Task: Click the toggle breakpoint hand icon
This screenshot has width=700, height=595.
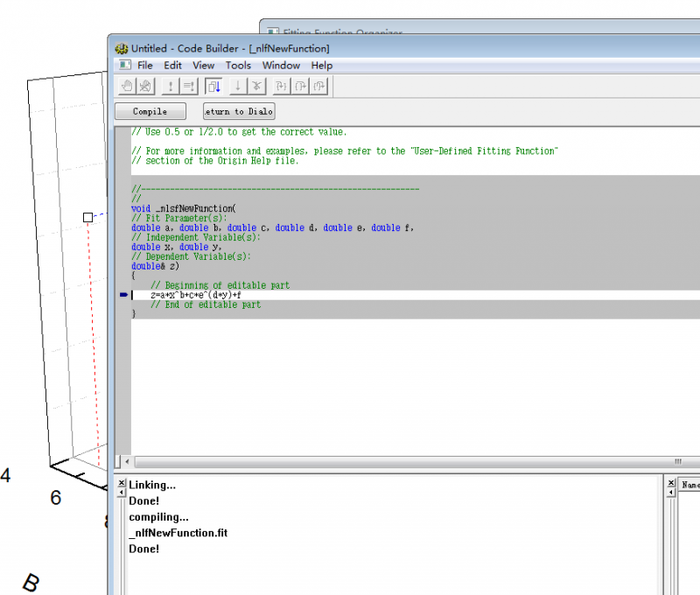Action: (127, 86)
